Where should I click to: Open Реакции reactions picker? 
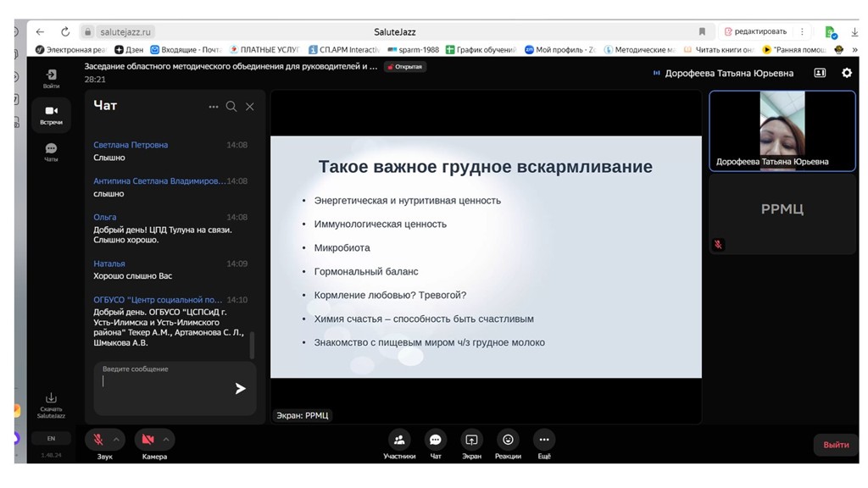508,440
